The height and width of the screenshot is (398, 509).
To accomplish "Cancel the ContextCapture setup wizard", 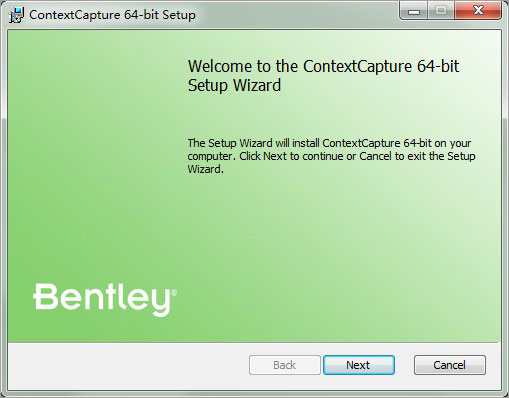I will 450,365.
